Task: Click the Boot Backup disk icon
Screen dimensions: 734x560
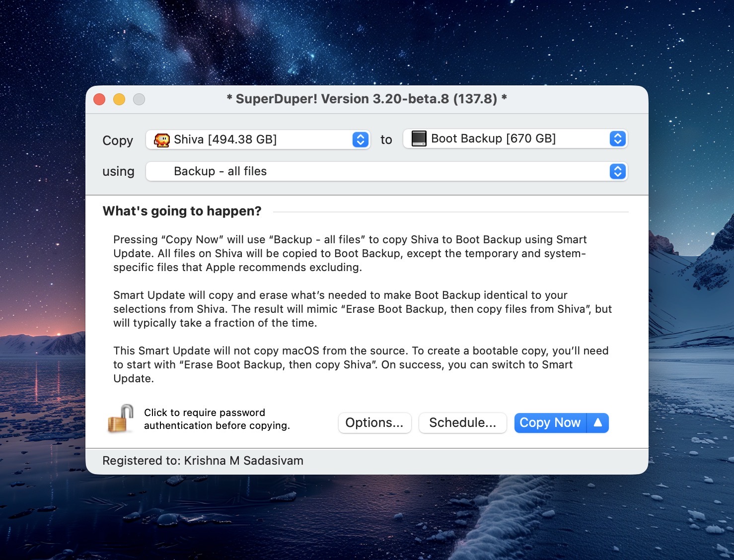Action: [x=419, y=139]
